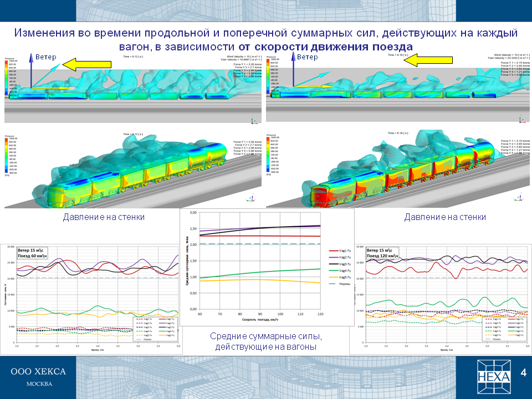Select the left 3D train pressure rendering
Viewport: 532px width, 399px height.
tap(133, 170)
